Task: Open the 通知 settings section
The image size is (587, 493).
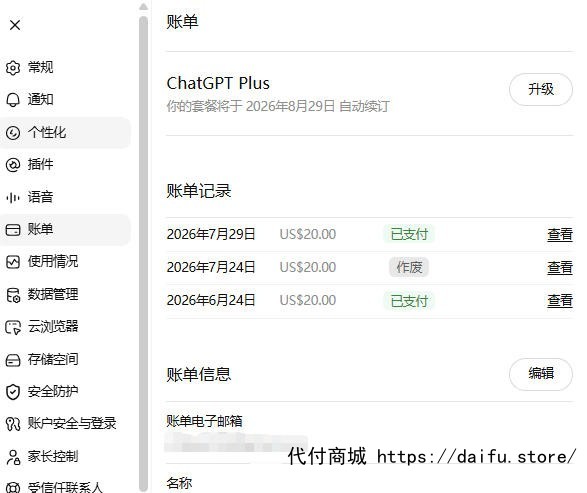Action: tap(66, 100)
